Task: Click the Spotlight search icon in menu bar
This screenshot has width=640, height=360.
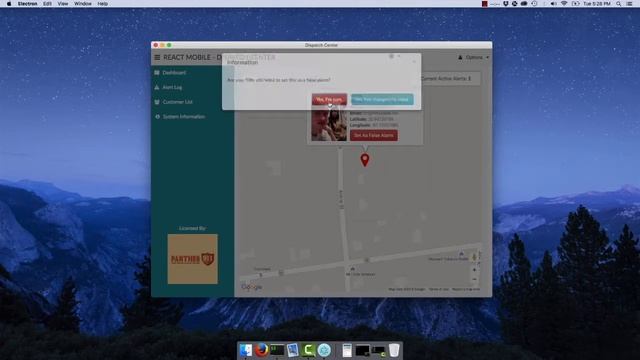Action: click(619, 4)
